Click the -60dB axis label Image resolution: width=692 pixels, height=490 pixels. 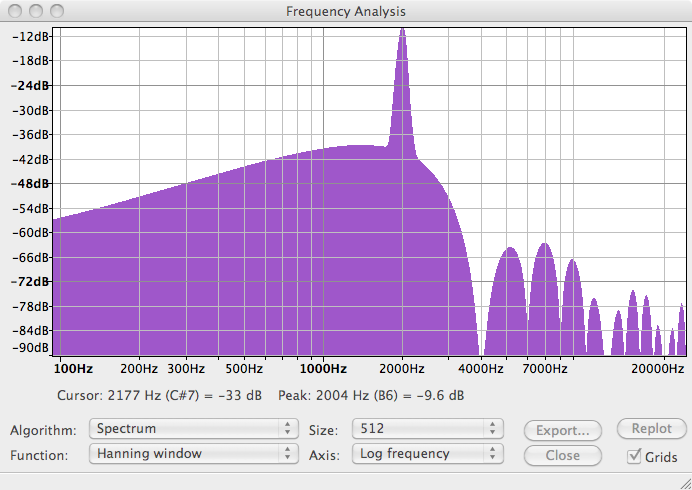pos(30,232)
